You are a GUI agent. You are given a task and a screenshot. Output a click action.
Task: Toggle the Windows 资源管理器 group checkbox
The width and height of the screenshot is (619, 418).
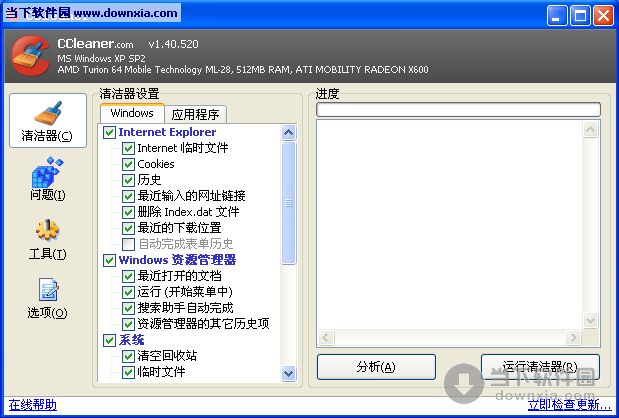pyautogui.click(x=109, y=260)
